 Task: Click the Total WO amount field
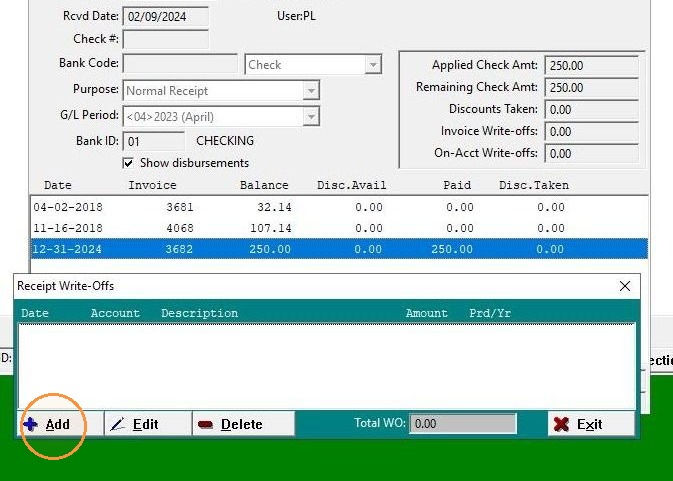click(x=463, y=424)
